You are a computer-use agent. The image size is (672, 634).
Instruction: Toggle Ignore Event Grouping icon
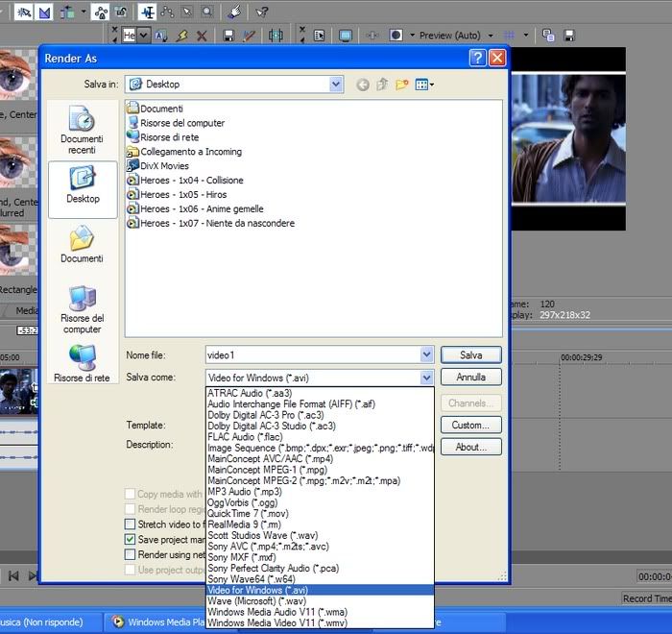pos(121,12)
